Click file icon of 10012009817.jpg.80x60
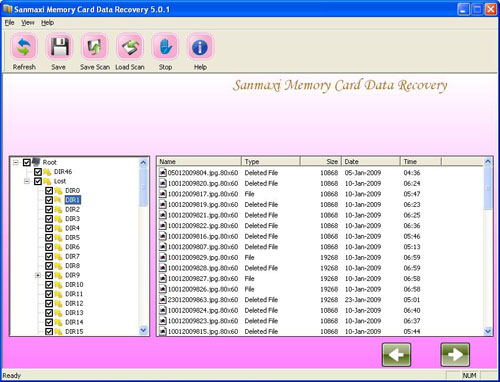 pos(163,194)
